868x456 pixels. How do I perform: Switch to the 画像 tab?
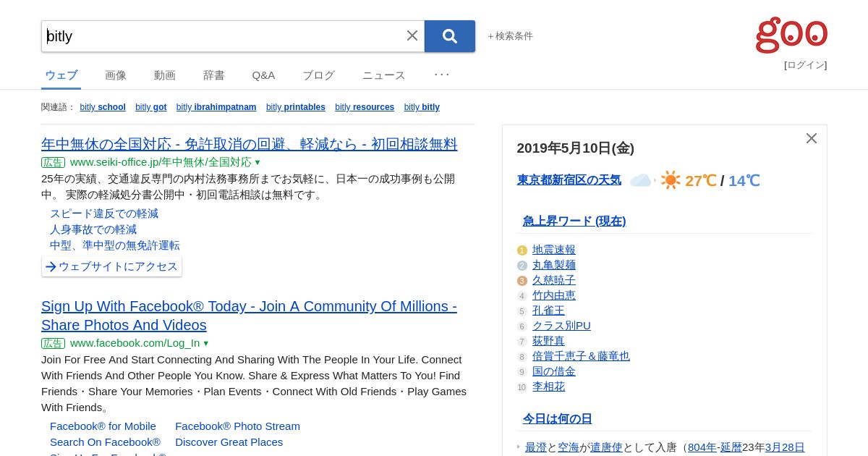(x=116, y=75)
